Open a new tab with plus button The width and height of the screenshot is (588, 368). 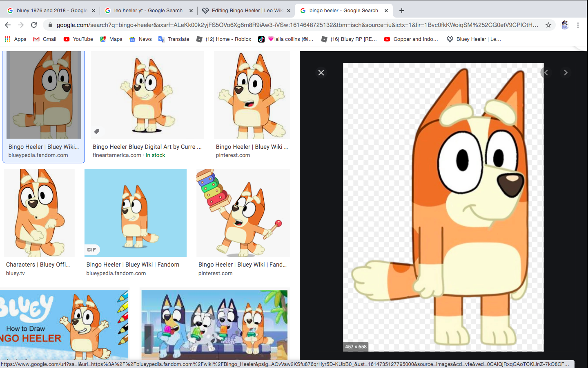[x=402, y=11]
